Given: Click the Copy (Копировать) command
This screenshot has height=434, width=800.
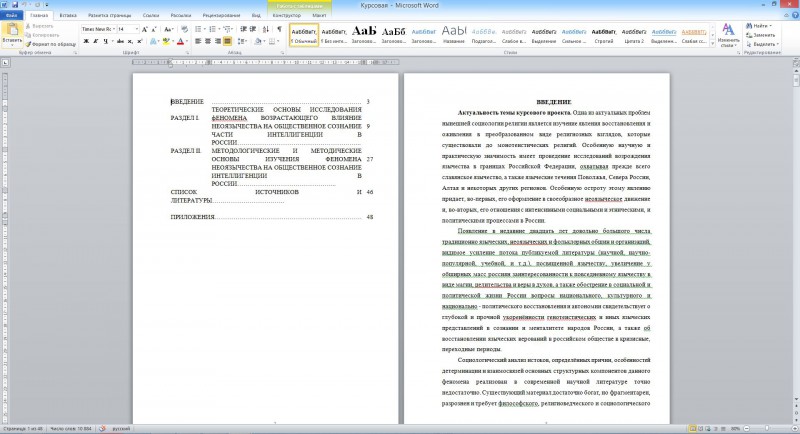Looking at the screenshot, I should (42, 35).
